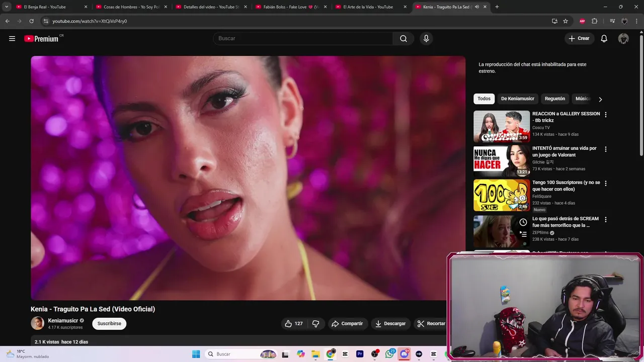This screenshot has height=362, width=644.
Task: Close the El Arte de la Vida tab
Action: pos(406,7)
